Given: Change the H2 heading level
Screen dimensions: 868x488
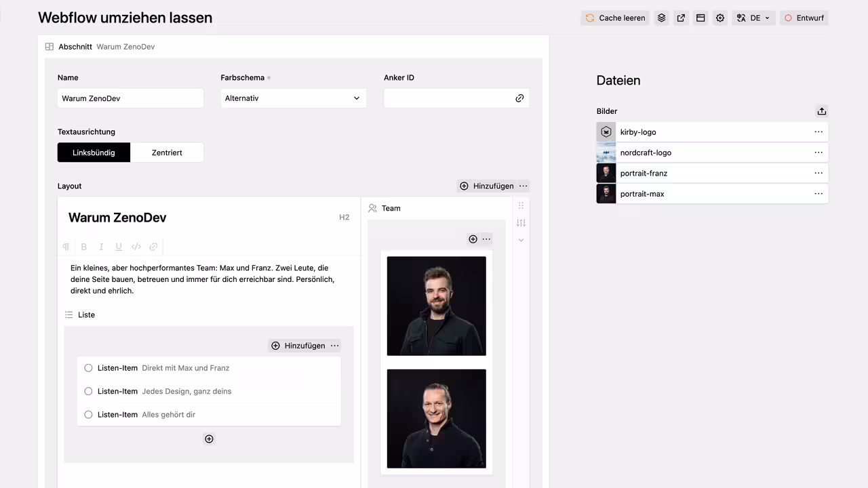Looking at the screenshot, I should (x=344, y=218).
